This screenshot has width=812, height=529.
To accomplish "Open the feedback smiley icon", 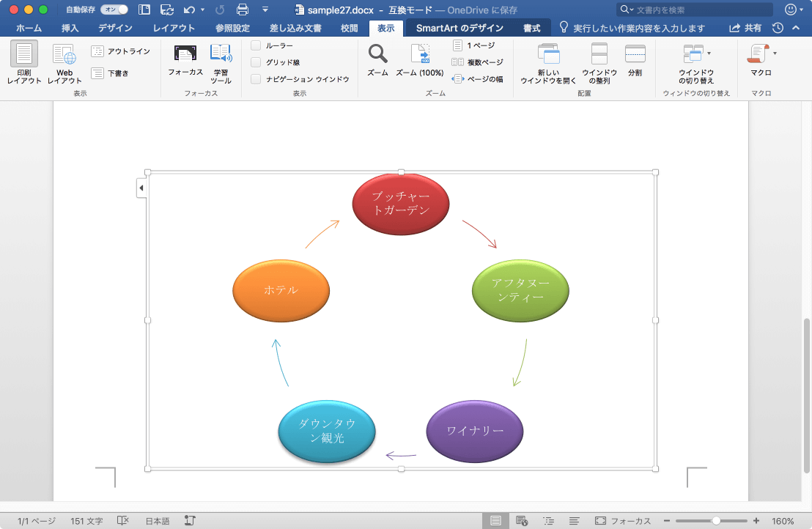I will tap(790, 10).
